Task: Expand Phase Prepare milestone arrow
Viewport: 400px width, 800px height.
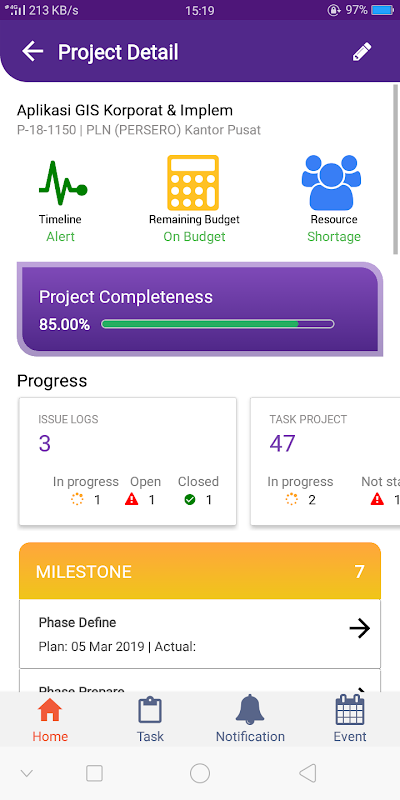Action: click(362, 690)
